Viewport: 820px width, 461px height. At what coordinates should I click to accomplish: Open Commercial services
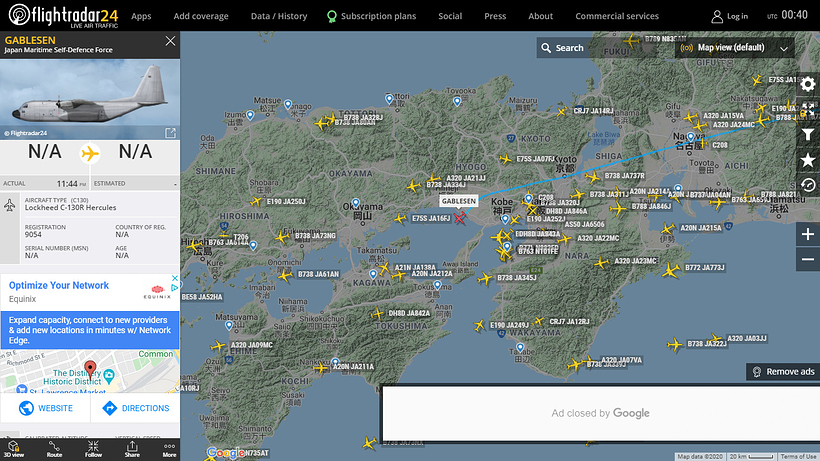pos(617,16)
